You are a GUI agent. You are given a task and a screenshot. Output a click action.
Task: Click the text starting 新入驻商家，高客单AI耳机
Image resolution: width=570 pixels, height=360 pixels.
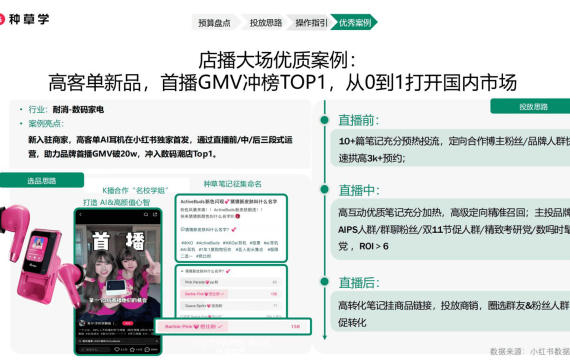click(160, 147)
